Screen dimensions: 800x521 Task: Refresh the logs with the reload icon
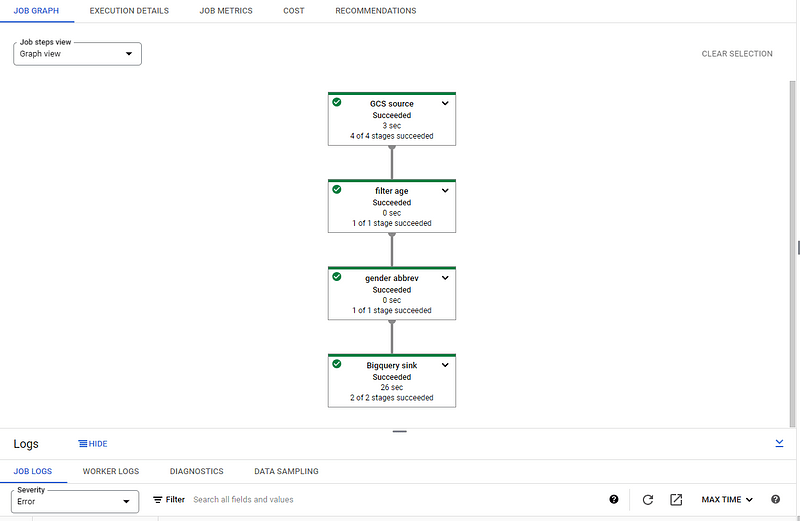[x=647, y=499]
